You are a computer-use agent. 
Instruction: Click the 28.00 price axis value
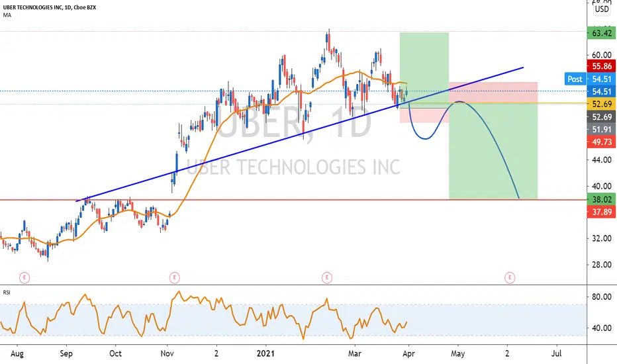tap(602, 265)
